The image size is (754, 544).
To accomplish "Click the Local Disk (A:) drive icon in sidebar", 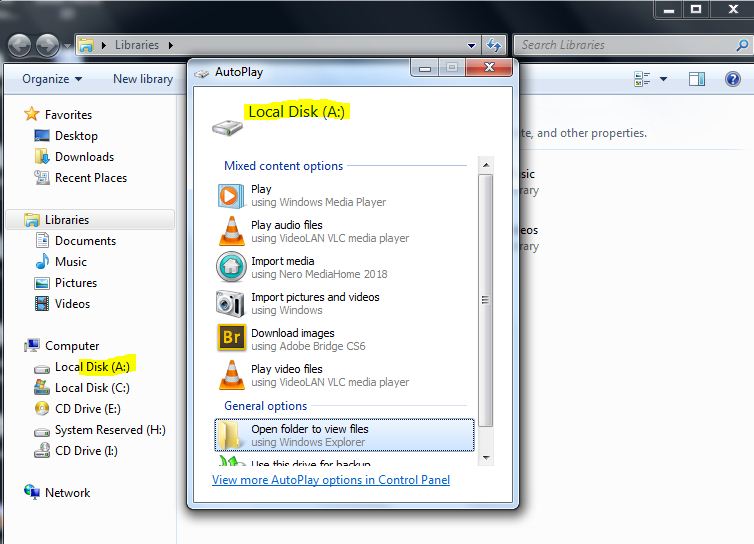I will tap(42, 369).
